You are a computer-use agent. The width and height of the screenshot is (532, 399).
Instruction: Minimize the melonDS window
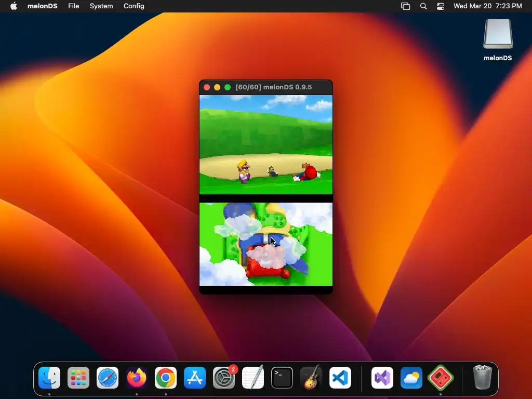[217, 87]
